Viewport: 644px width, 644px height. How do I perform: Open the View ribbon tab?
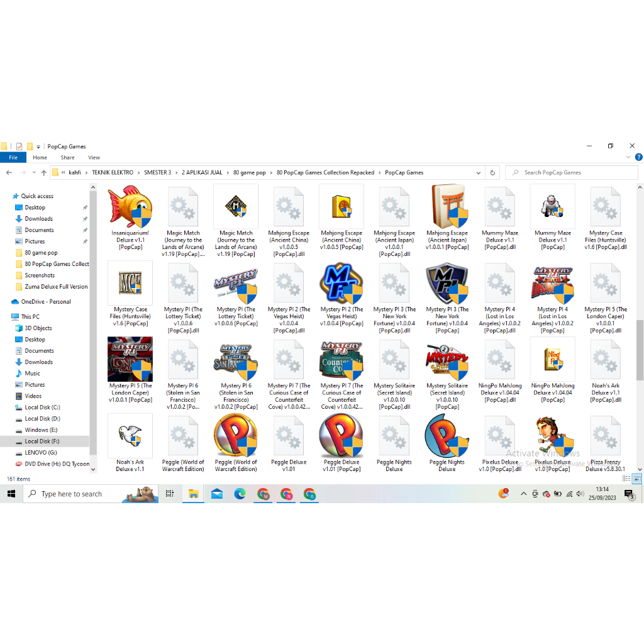[x=94, y=157]
